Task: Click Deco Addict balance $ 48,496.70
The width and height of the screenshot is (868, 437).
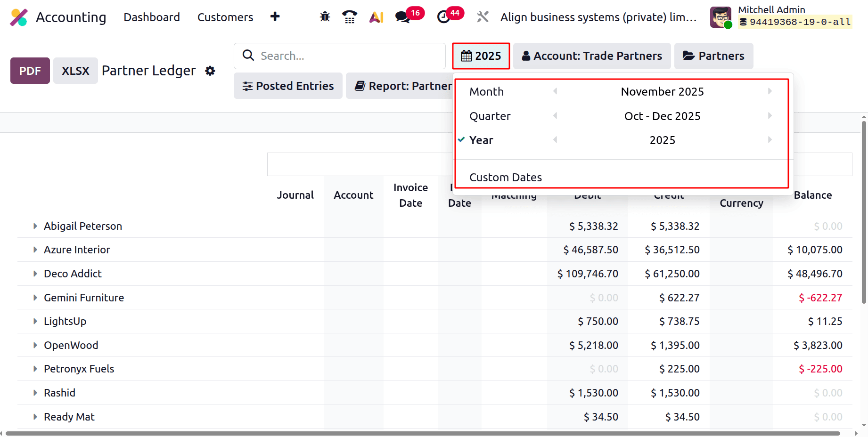Action: pos(815,274)
